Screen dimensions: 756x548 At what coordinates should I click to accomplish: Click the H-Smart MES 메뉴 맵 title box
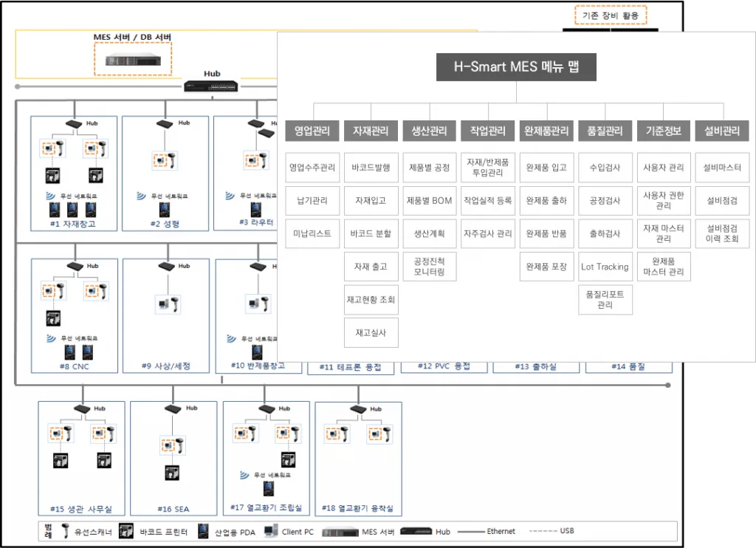pos(515,67)
